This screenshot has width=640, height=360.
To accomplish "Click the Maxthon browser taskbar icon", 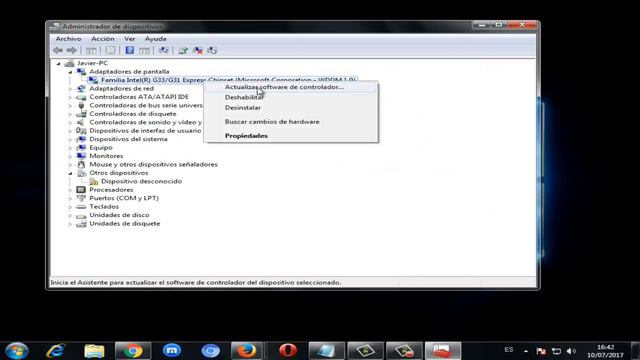I will [x=171, y=351].
